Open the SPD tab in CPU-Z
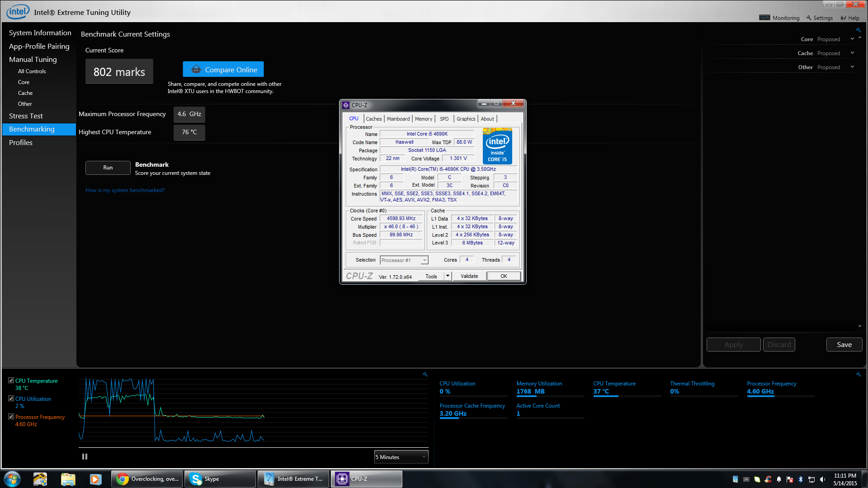 point(444,119)
